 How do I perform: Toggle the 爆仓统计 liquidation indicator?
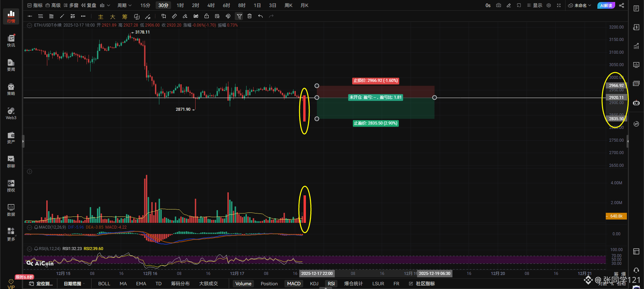pyautogui.click(x=354, y=284)
